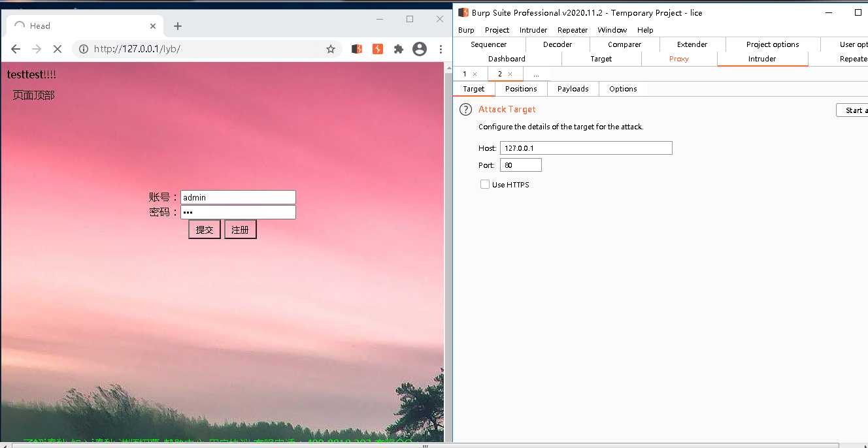Select Intruder attack tab 2
The width and height of the screenshot is (868, 448).
[x=500, y=74]
